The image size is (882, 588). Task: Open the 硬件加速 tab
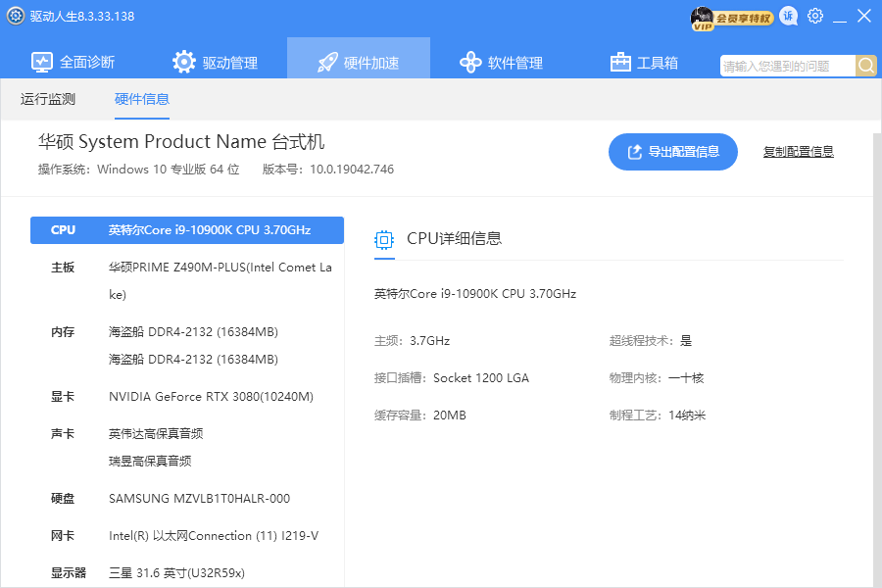point(359,59)
